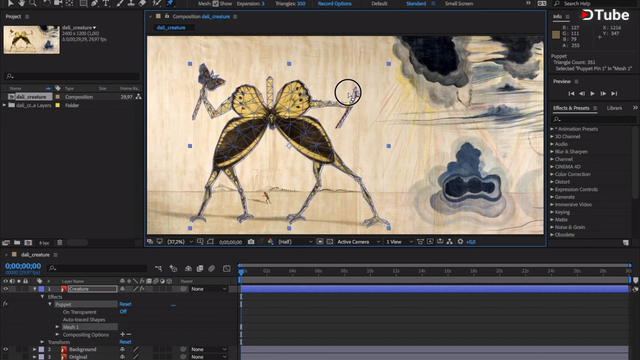Switch to the Default workspace
The width and height of the screenshot is (640, 360).
tap(379, 3)
